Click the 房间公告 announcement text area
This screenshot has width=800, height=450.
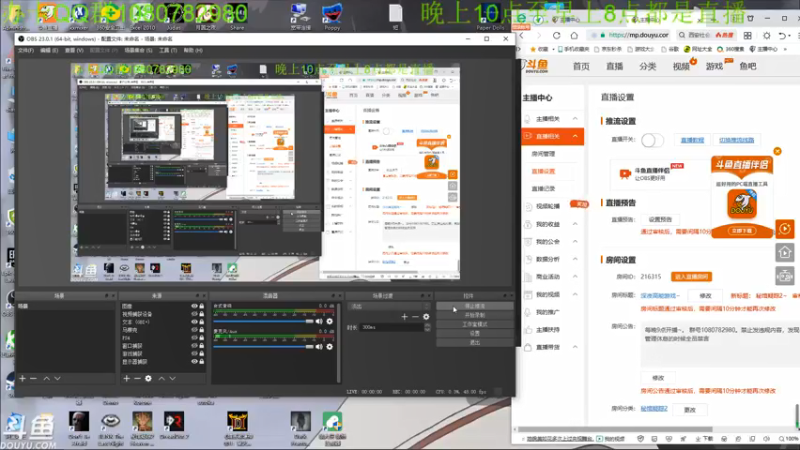click(x=719, y=344)
